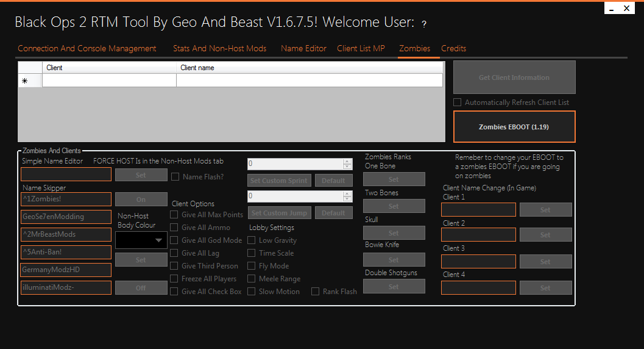Click Default next to Set Custom Sprint
Viewport: 644px width, 349px height.
pyautogui.click(x=333, y=181)
